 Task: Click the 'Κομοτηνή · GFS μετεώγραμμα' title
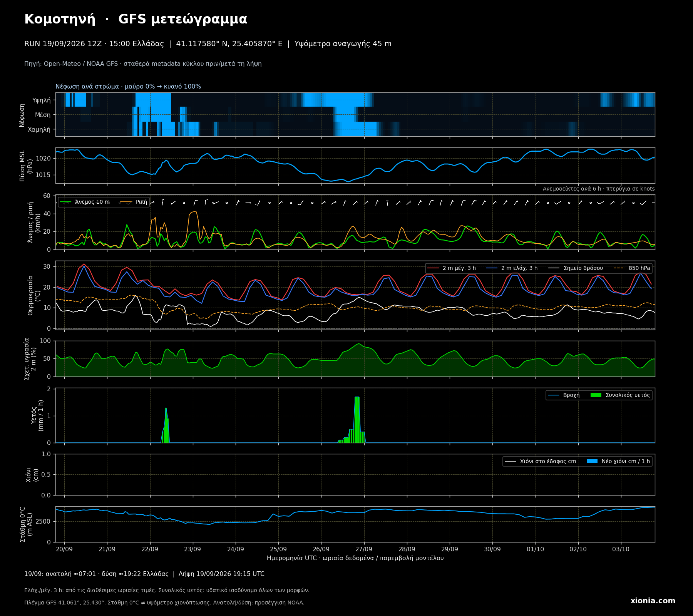[x=136, y=19]
